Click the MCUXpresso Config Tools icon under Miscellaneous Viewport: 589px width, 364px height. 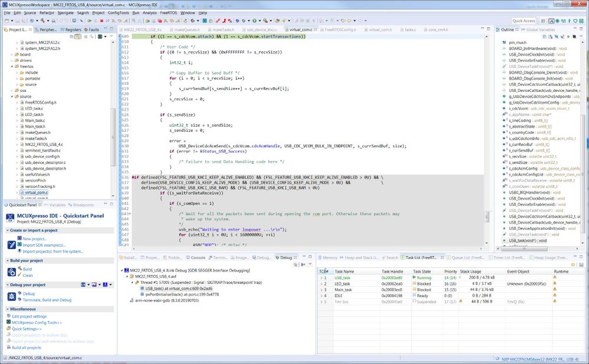pos(8,323)
